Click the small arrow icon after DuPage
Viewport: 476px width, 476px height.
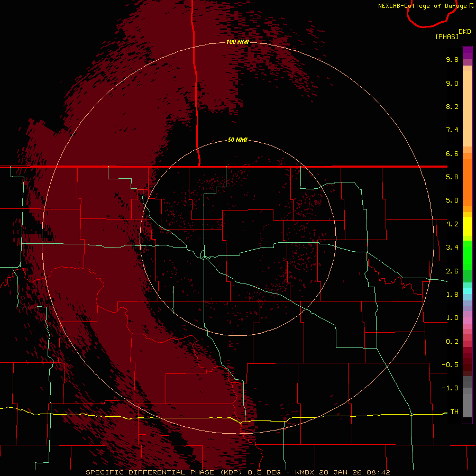(x=471, y=5)
